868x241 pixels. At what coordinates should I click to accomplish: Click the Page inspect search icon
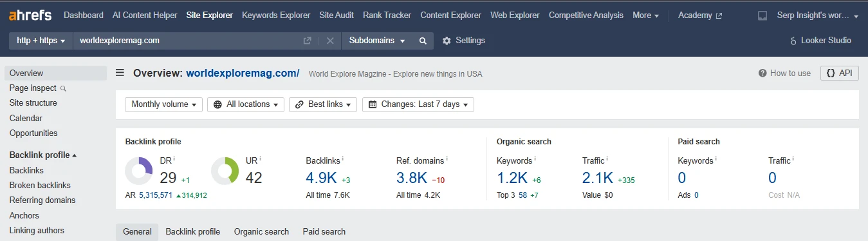[x=63, y=88]
